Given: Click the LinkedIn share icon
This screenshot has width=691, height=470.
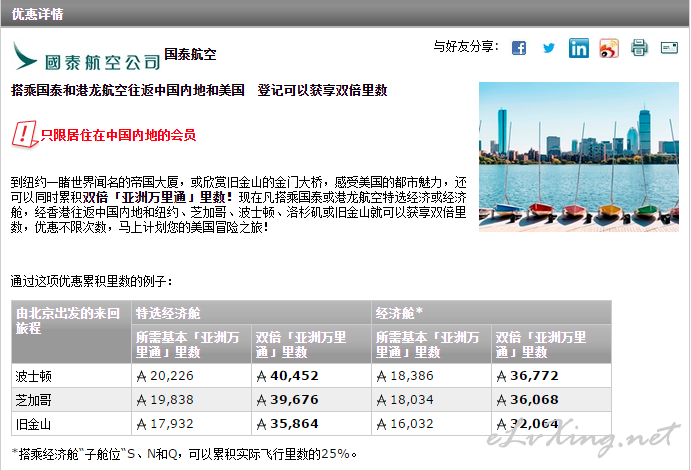Looking at the screenshot, I should click(579, 48).
